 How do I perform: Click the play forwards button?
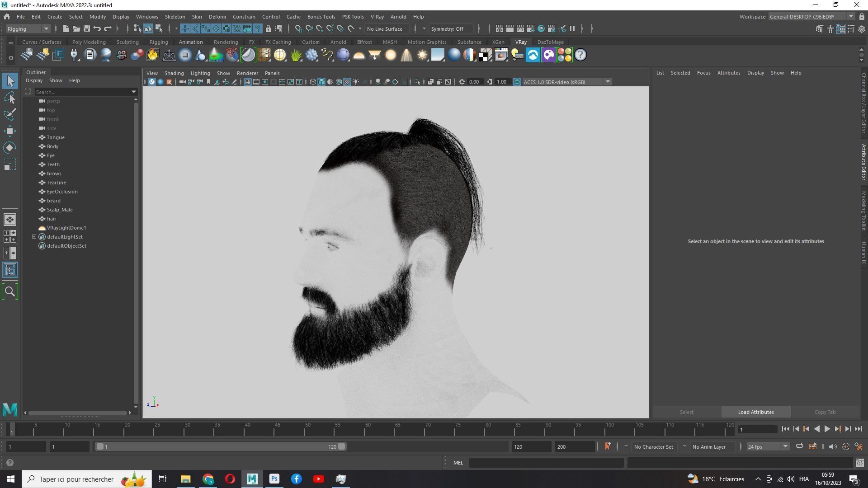(827, 429)
